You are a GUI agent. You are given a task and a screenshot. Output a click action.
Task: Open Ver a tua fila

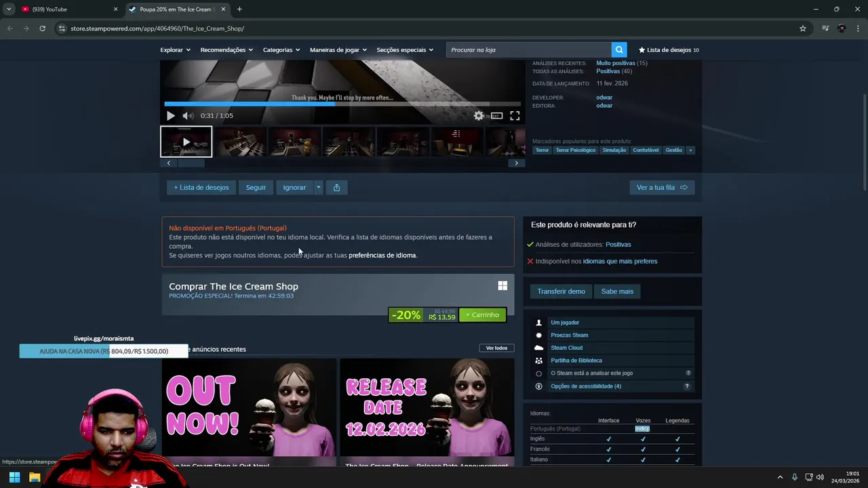pos(662,188)
